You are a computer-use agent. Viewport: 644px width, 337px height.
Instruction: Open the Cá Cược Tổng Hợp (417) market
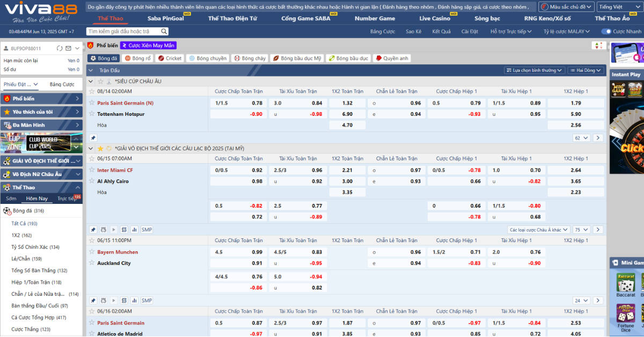click(40, 317)
